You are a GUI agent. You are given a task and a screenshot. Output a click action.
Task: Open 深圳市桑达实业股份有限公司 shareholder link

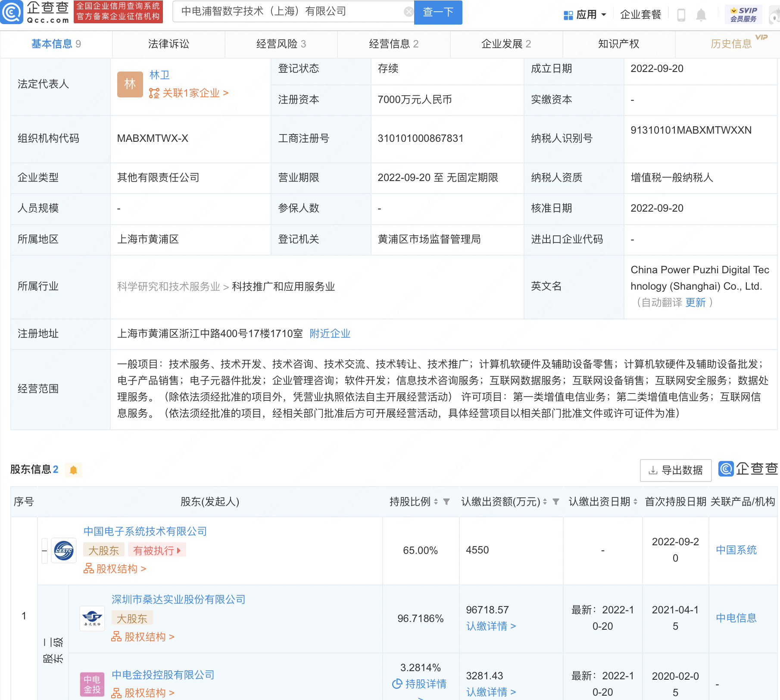point(178,600)
